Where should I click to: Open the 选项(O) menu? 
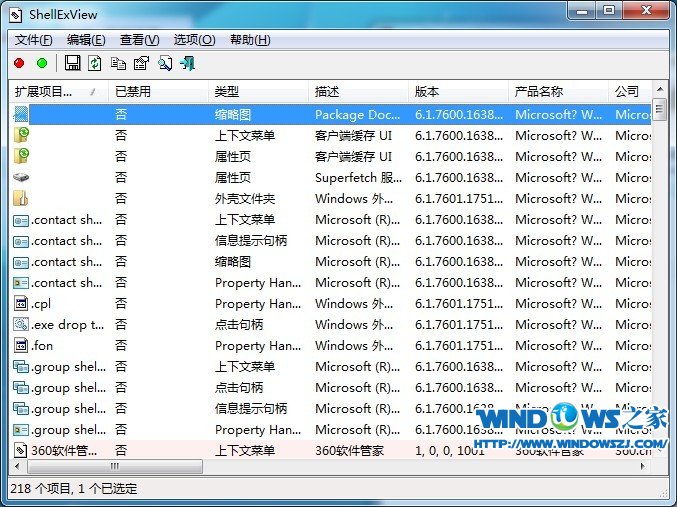194,40
